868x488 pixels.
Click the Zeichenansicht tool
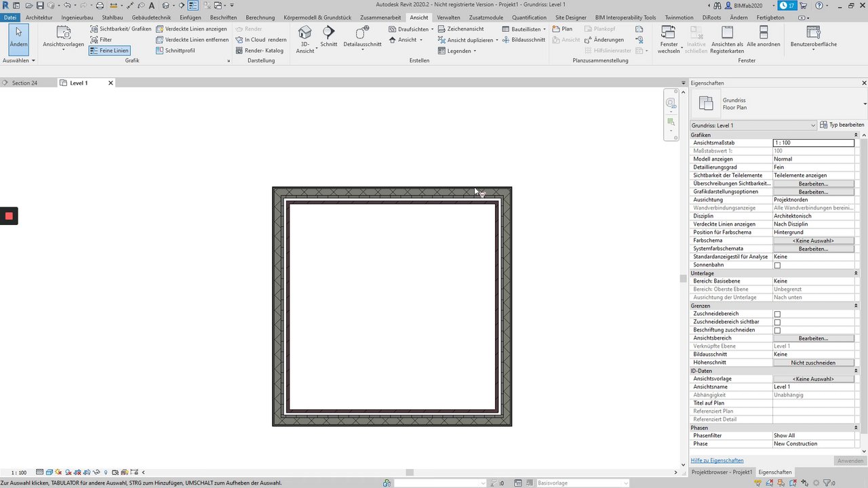tap(460, 29)
